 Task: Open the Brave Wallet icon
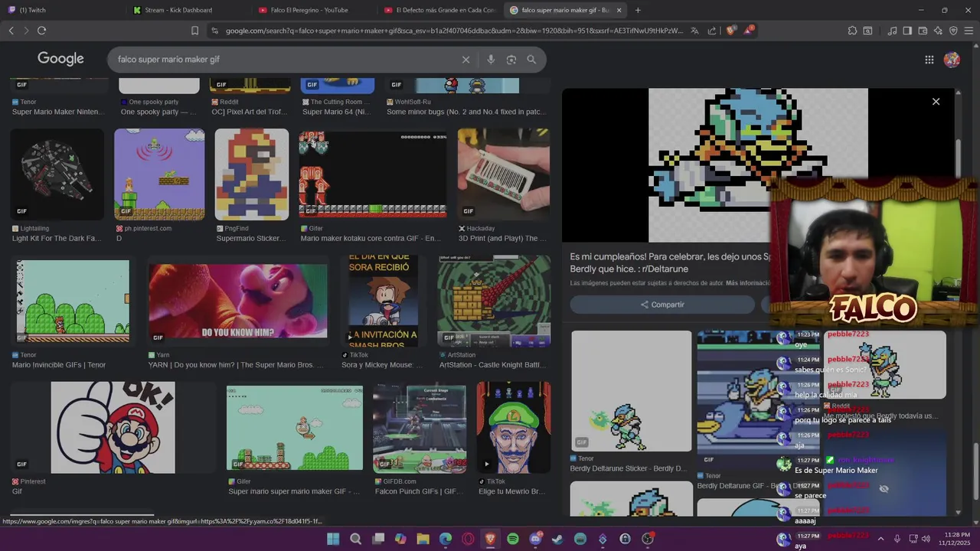click(923, 31)
